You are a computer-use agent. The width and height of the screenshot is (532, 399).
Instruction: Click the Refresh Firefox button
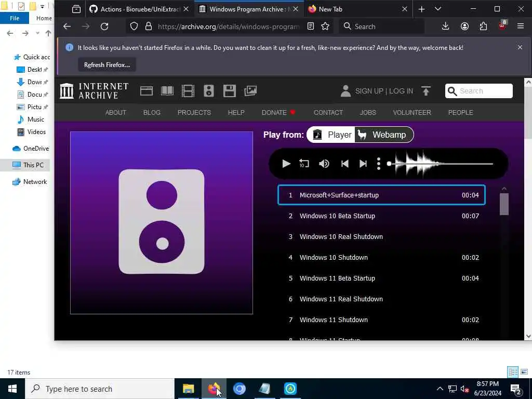point(107,65)
